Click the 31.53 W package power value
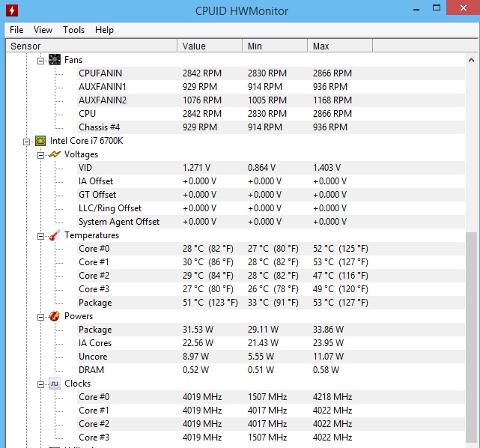The height and width of the screenshot is (448, 480). point(198,330)
